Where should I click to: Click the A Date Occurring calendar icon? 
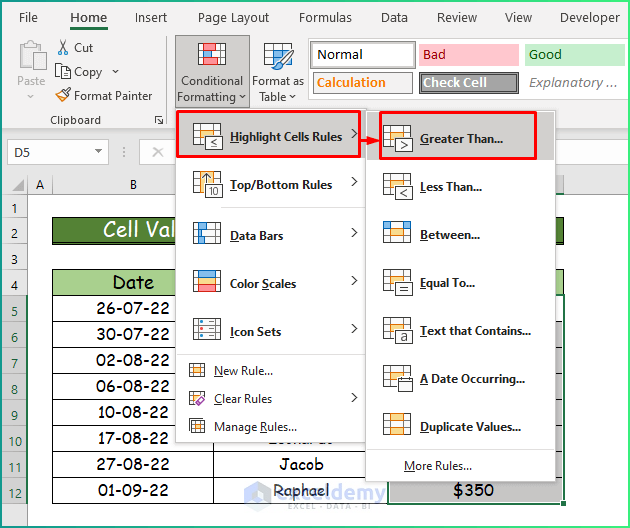tap(397, 378)
